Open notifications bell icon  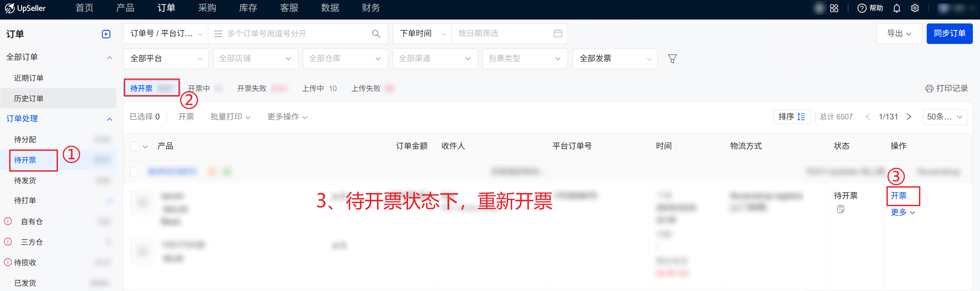pos(897,8)
